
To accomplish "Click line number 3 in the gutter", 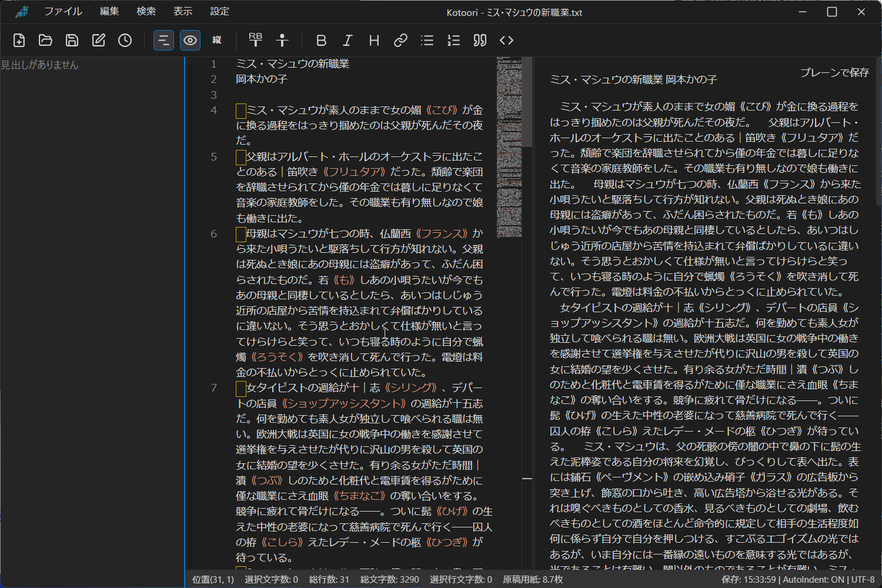I will (213, 95).
